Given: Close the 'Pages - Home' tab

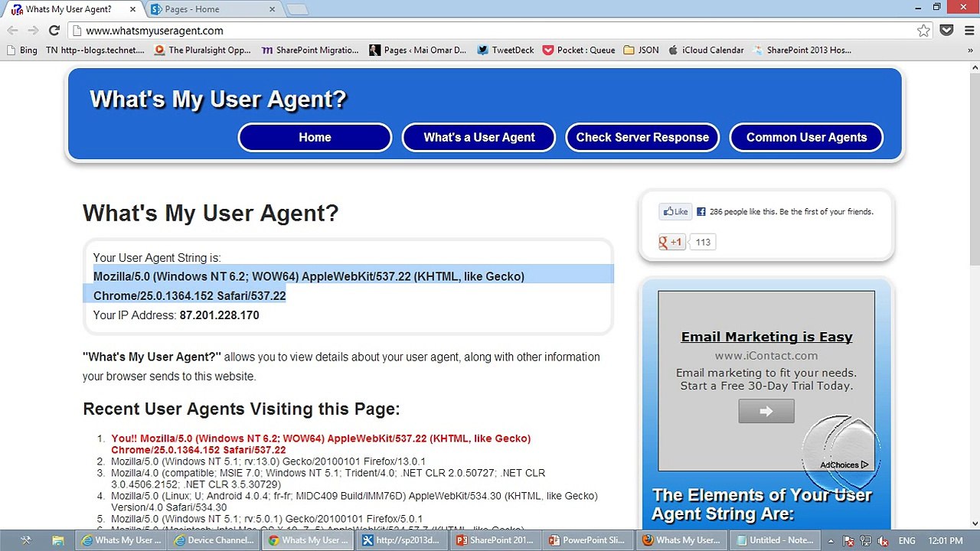Looking at the screenshot, I should pos(272,9).
